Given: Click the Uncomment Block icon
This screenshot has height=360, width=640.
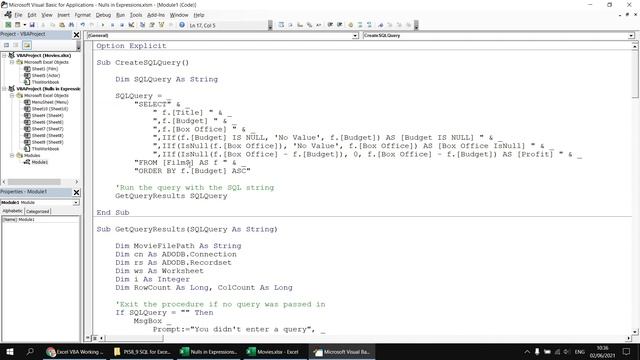Looking at the screenshot, I should (369, 25).
